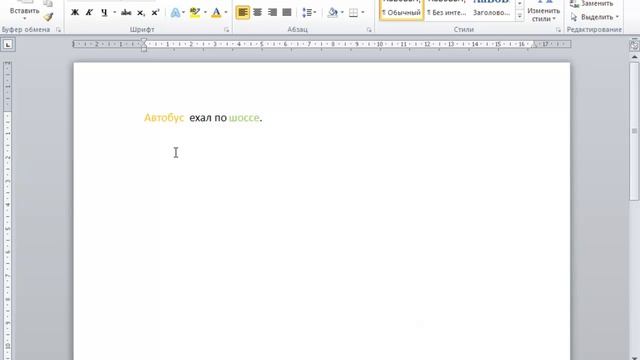Click right indent marker on ruler
Image resolution: width=640 pixels, height=360 pixels.
(x=534, y=46)
